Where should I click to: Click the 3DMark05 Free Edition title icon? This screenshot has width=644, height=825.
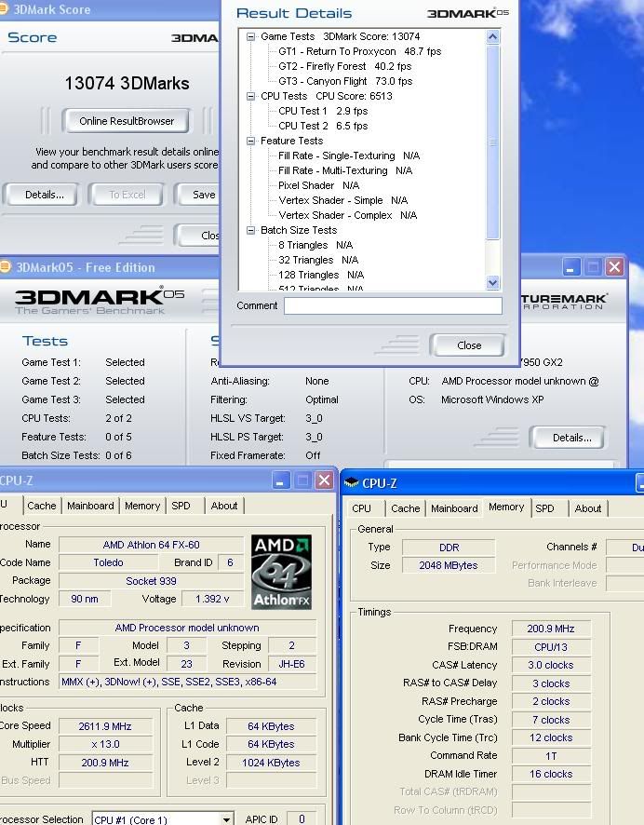click(x=6, y=266)
